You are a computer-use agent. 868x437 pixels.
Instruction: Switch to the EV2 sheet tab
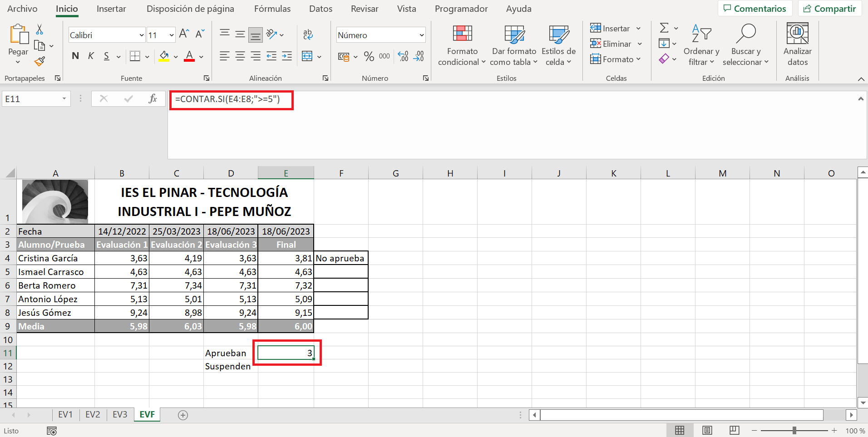93,414
